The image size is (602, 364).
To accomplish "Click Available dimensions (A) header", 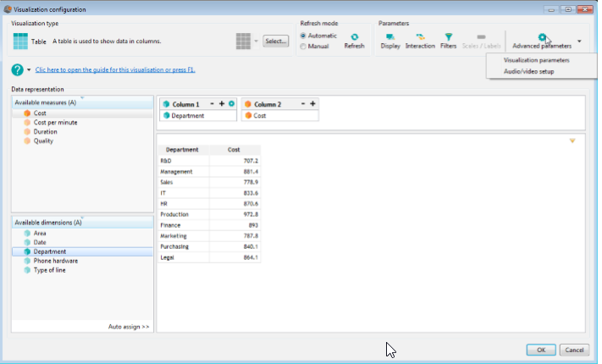I will tap(82, 223).
